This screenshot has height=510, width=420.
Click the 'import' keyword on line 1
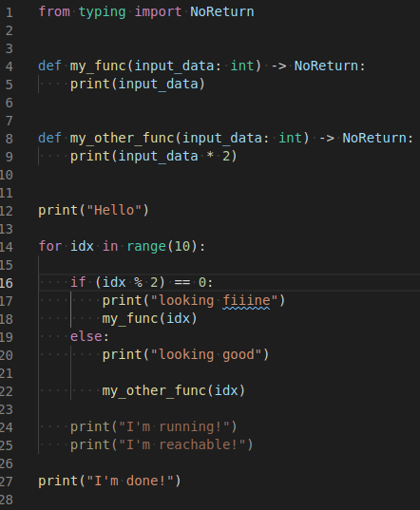158,12
